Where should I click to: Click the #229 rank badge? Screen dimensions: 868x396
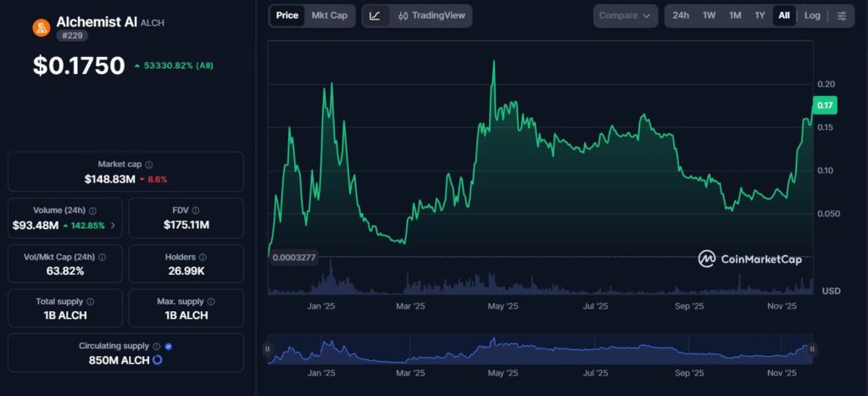click(71, 36)
